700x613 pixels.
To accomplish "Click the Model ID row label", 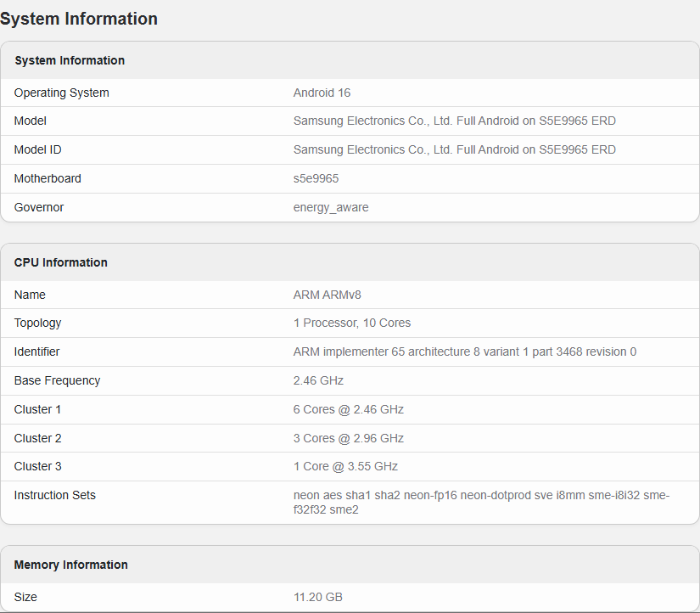I will point(38,149).
